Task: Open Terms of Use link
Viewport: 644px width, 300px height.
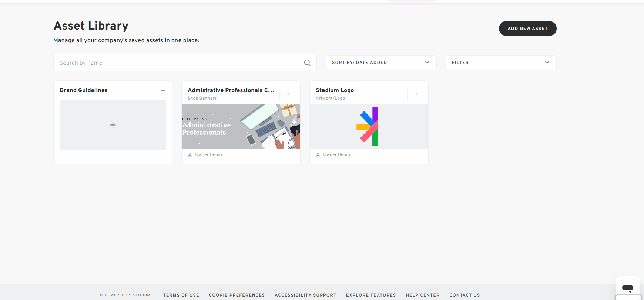Action: click(181, 295)
